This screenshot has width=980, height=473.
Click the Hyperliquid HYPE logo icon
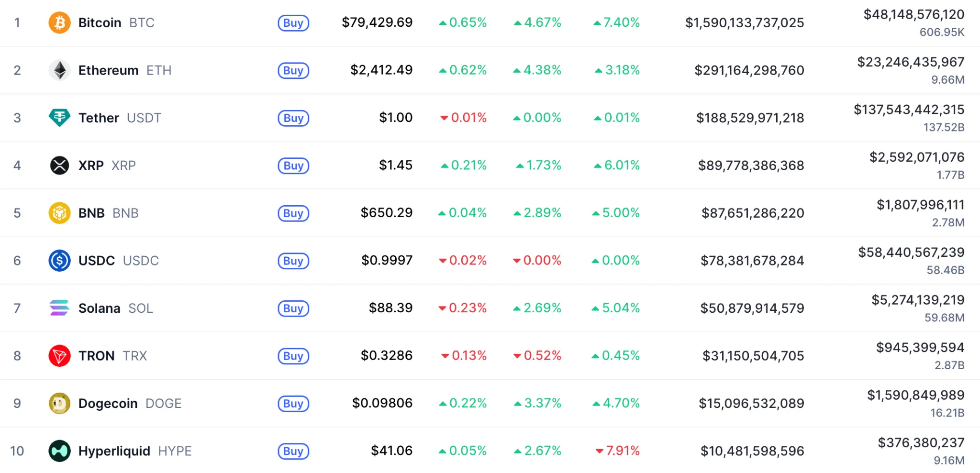tap(59, 450)
